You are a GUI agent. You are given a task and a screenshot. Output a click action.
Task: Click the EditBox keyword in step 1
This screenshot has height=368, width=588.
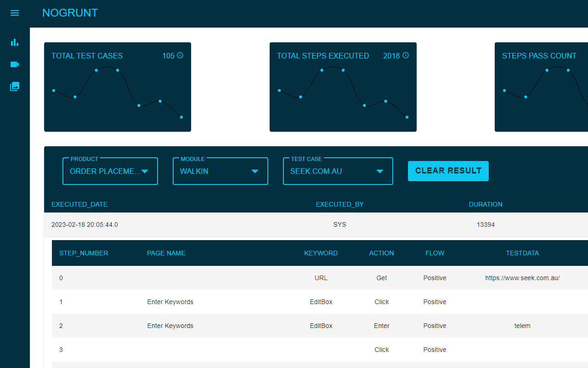point(321,302)
